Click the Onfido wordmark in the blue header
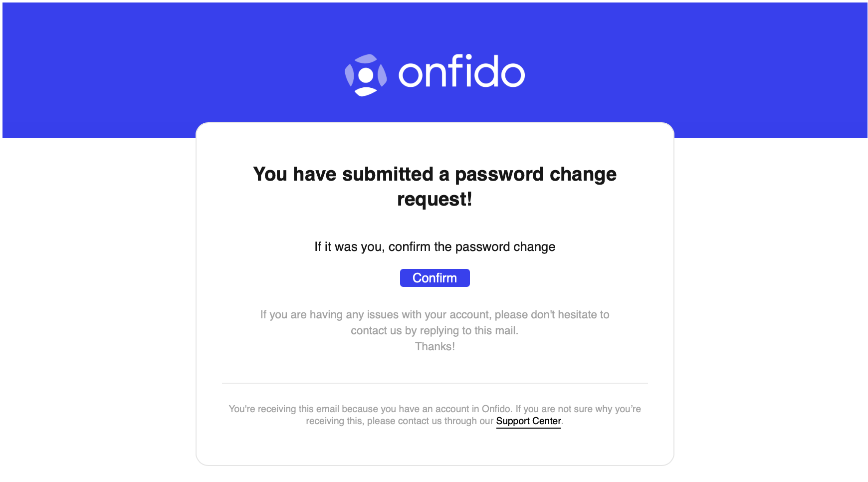Viewport: 868px width, 482px height. pos(461,72)
